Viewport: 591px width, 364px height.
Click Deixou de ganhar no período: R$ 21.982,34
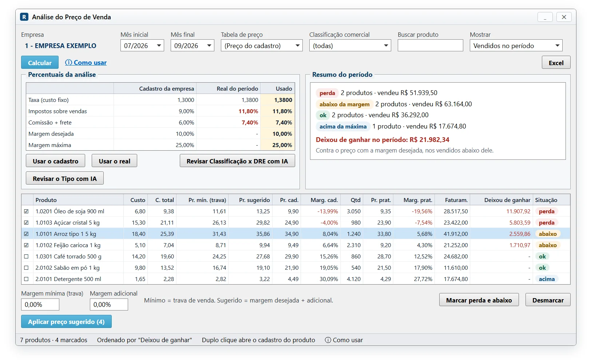click(x=382, y=140)
